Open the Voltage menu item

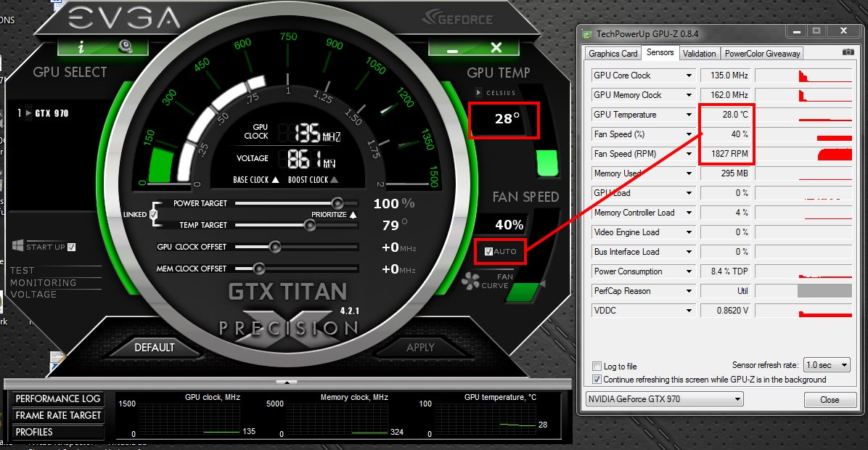33,295
